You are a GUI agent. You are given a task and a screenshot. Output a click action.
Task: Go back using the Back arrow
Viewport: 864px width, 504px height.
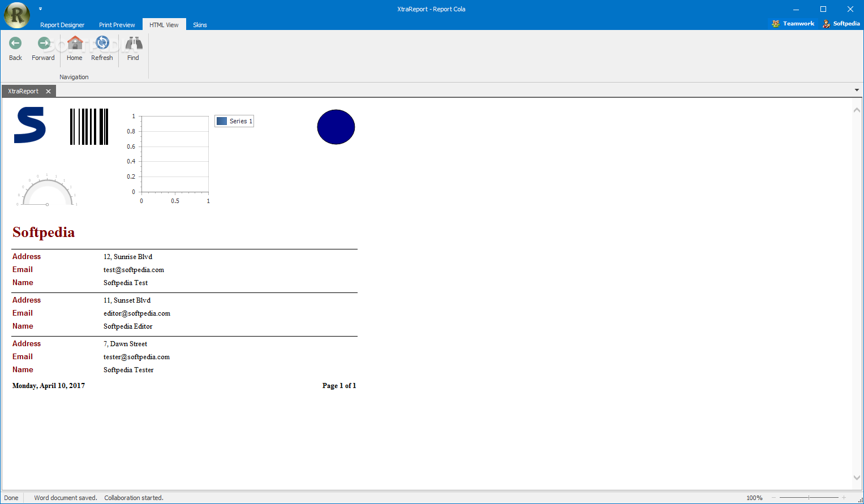tap(15, 49)
